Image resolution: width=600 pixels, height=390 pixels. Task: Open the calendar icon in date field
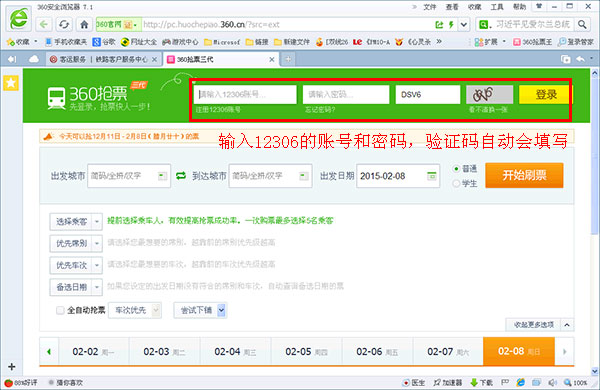point(431,176)
